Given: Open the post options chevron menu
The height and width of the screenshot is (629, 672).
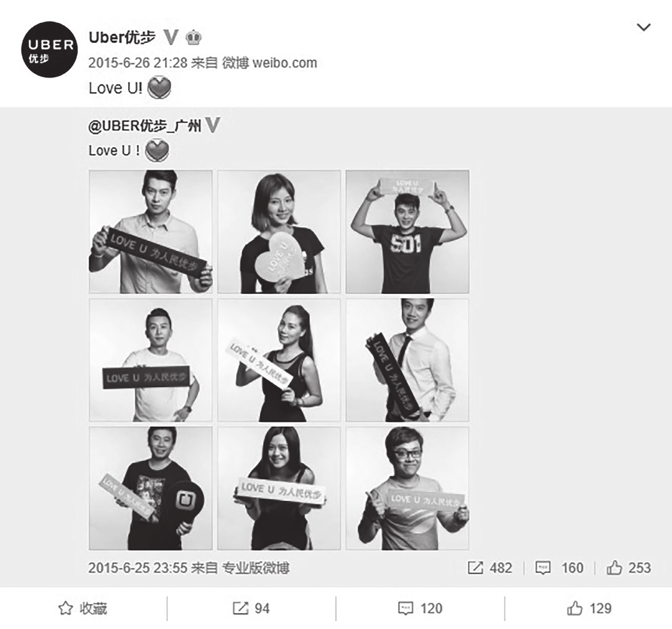Looking at the screenshot, I should [x=643, y=27].
